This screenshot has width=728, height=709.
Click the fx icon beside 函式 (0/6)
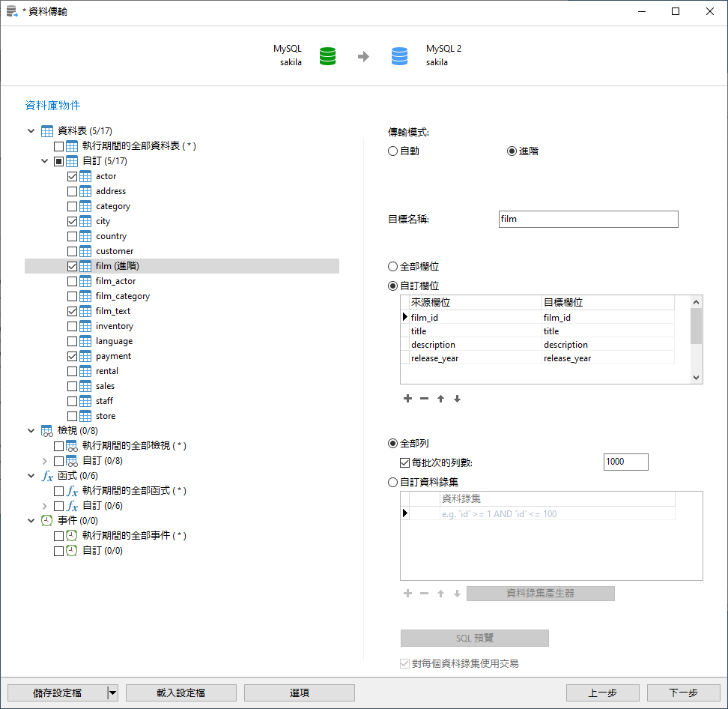click(x=46, y=475)
